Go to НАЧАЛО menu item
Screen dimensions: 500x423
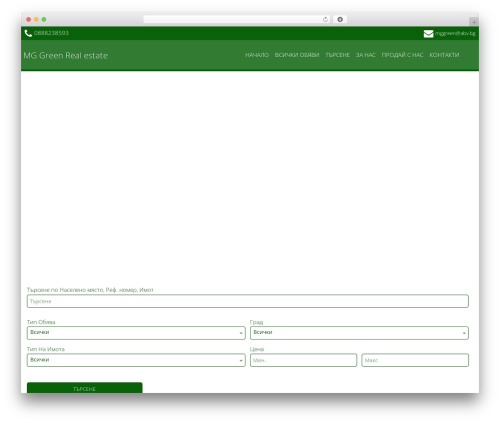coord(257,55)
